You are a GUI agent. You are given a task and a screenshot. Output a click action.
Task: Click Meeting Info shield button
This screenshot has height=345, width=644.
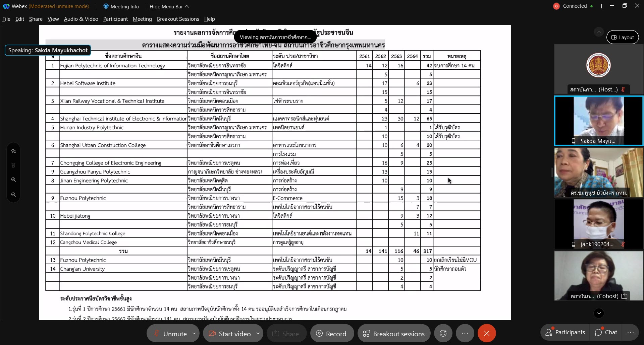click(121, 6)
